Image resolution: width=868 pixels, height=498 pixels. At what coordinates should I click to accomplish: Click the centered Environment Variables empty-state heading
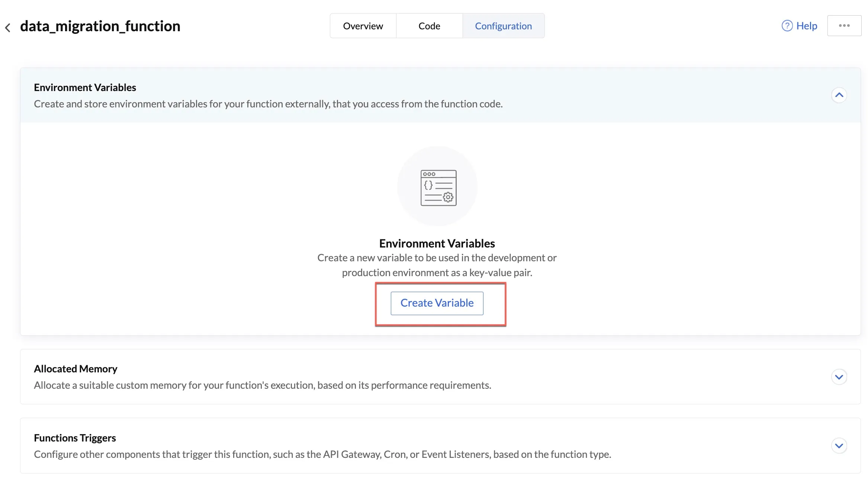coord(437,243)
